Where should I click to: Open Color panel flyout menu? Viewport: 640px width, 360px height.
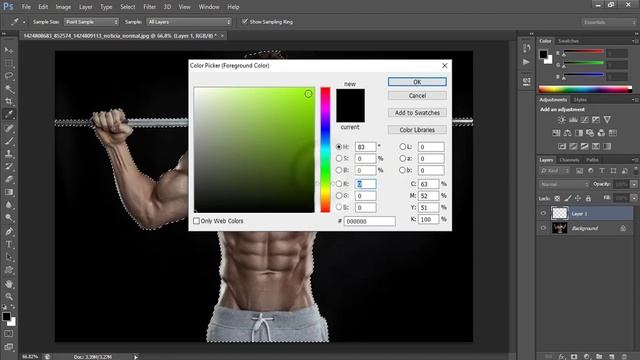tap(635, 41)
